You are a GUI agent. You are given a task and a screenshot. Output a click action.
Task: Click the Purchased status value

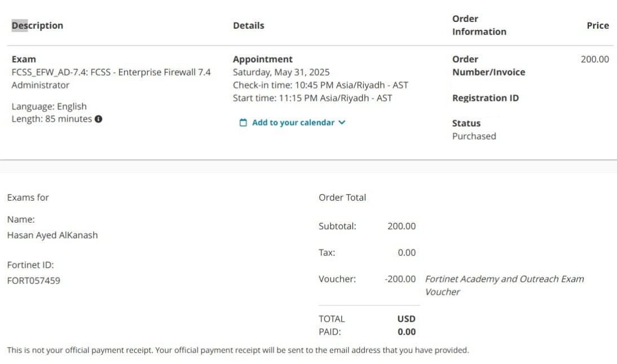tap(474, 136)
